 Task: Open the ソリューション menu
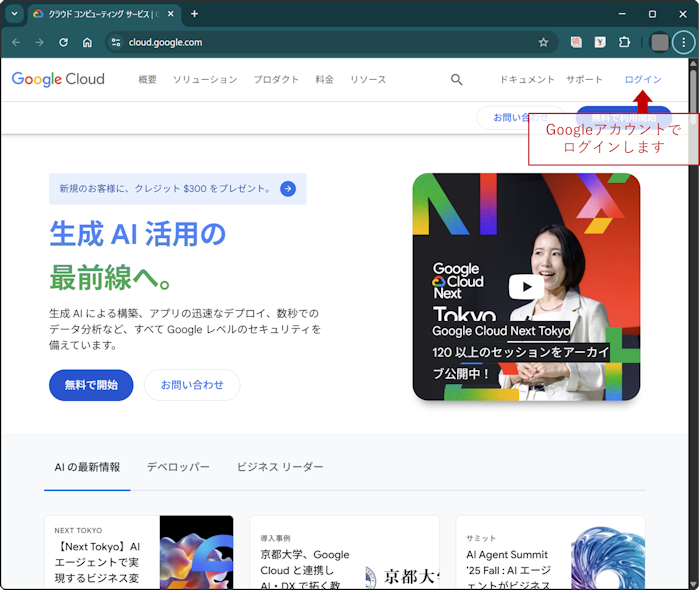click(204, 80)
